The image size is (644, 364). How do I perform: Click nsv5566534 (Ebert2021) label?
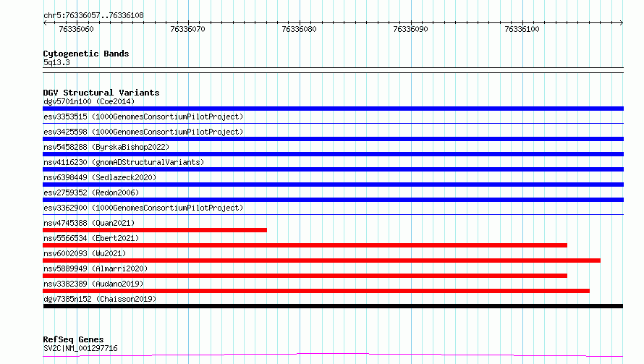pyautogui.click(x=91, y=238)
